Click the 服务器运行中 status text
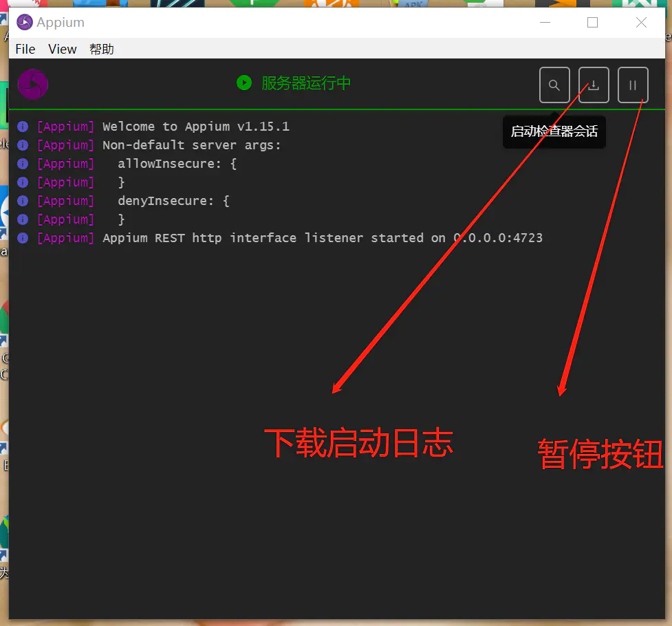 point(306,83)
